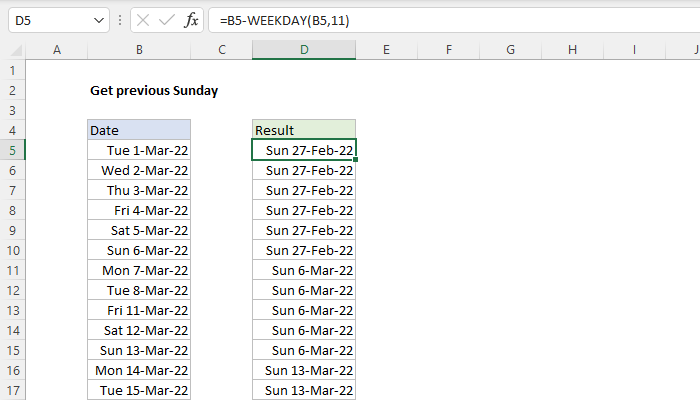Select row 10 header

[x=13, y=250]
